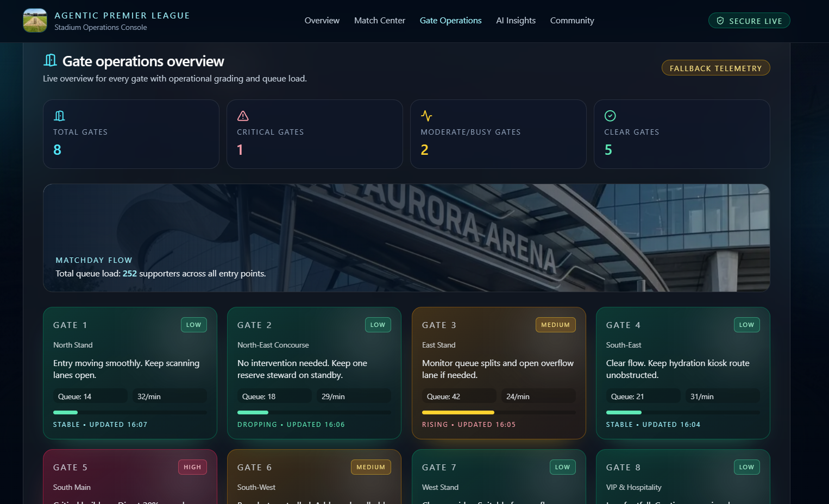The image size is (829, 504).
Task: Click the Moderate/Busy Gates activity pulse icon
Action: tap(426, 116)
